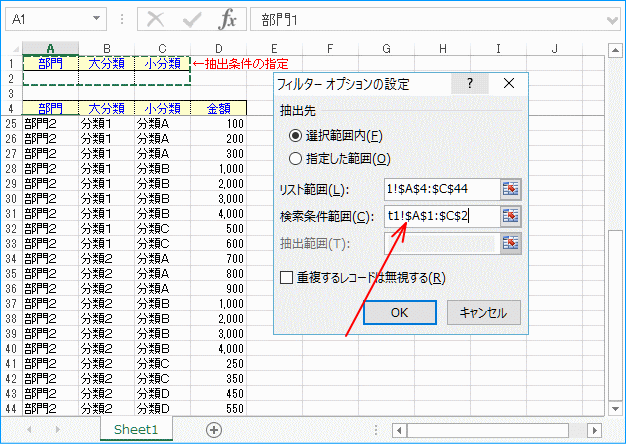
Task: Click the リスト範囲 input field
Action: 438,188
